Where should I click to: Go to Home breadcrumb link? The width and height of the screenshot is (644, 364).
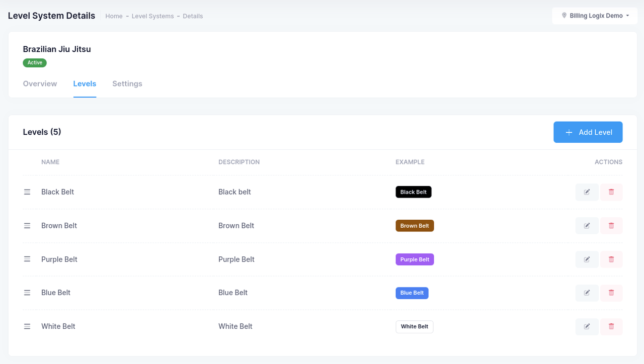tap(114, 16)
